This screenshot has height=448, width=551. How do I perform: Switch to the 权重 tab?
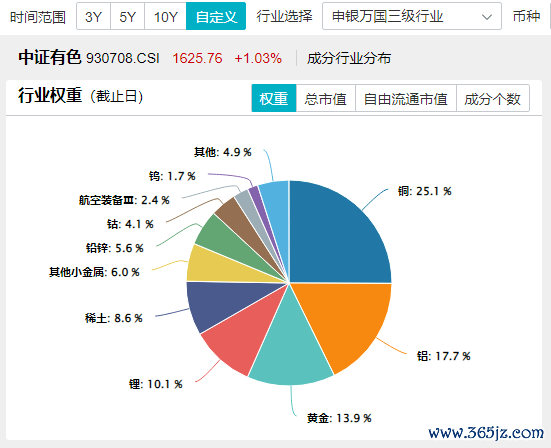tap(274, 98)
